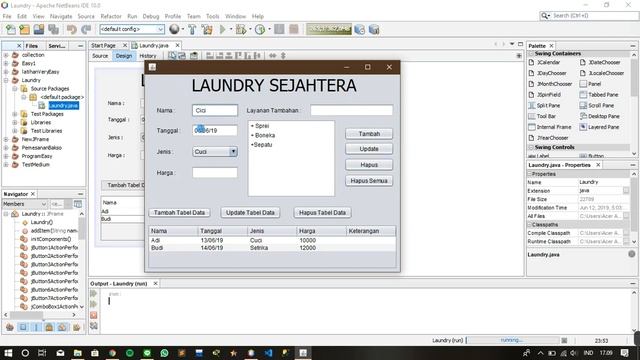Click the Update button in Laundry window
Viewport: 640px width, 360px height.
coord(369,149)
